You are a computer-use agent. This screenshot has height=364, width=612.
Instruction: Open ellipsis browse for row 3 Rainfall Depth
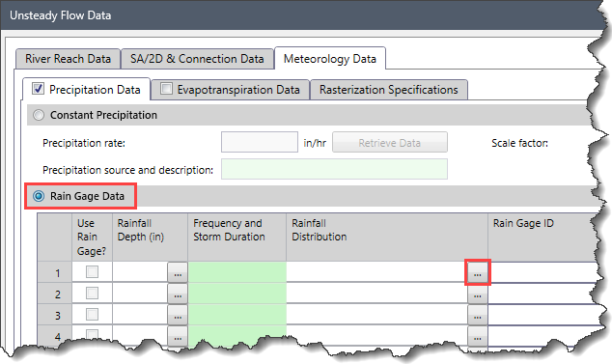click(178, 315)
